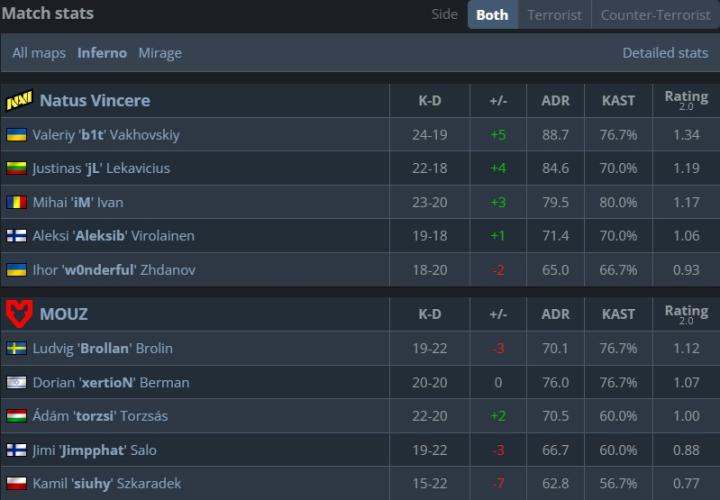This screenshot has height=500, width=720.
Task: Open Ihor 'w0nderful' Zhdanov's player page
Action: (114, 271)
